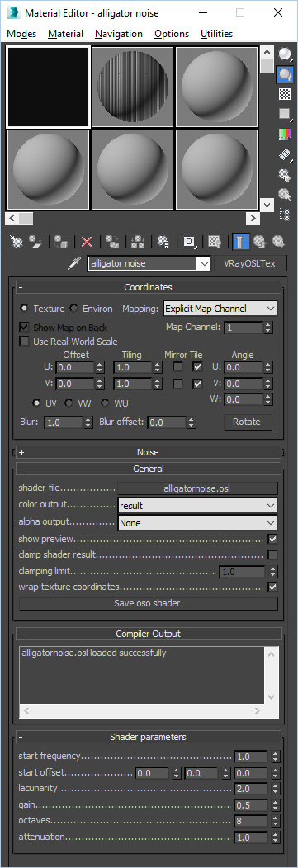The image size is (298, 868).
Task: Click Go Forward to Sibling icon
Action: [278, 242]
